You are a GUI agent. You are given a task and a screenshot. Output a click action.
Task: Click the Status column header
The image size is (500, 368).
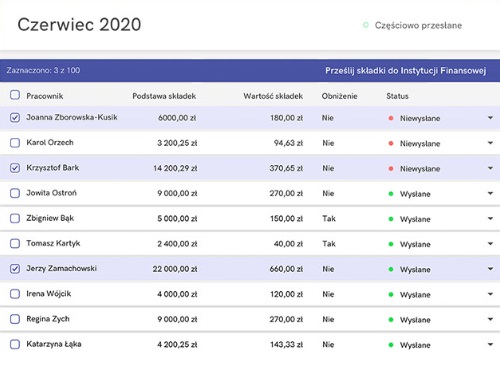[x=397, y=96]
